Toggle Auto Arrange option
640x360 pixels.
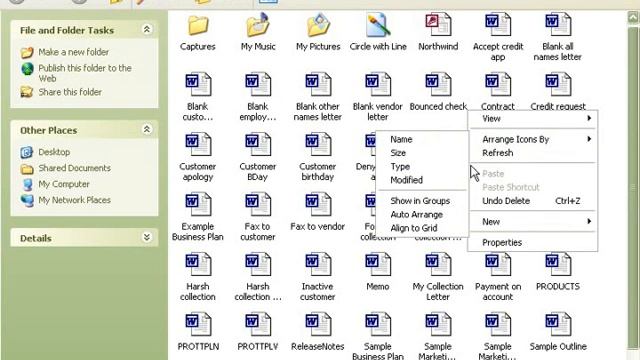click(422, 214)
